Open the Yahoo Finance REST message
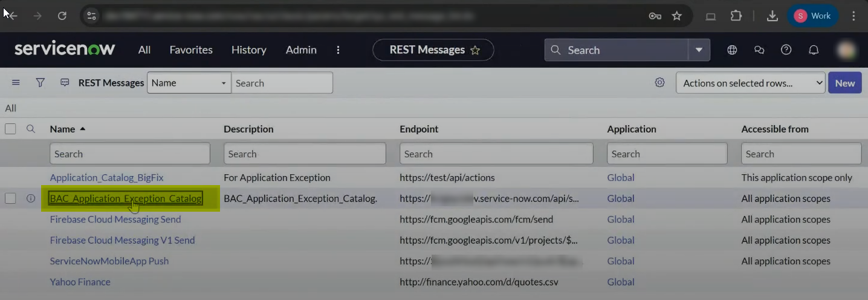 (x=80, y=282)
